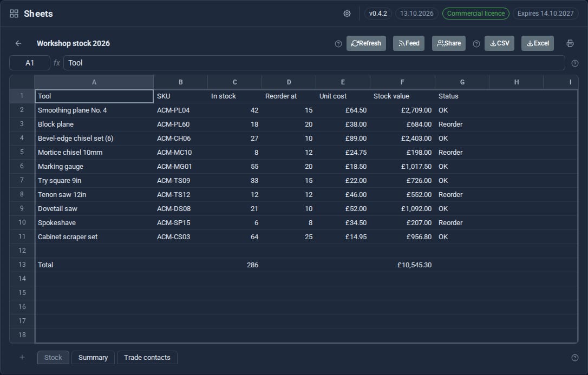Select column D header
The width and height of the screenshot is (588, 375).
[289, 82]
